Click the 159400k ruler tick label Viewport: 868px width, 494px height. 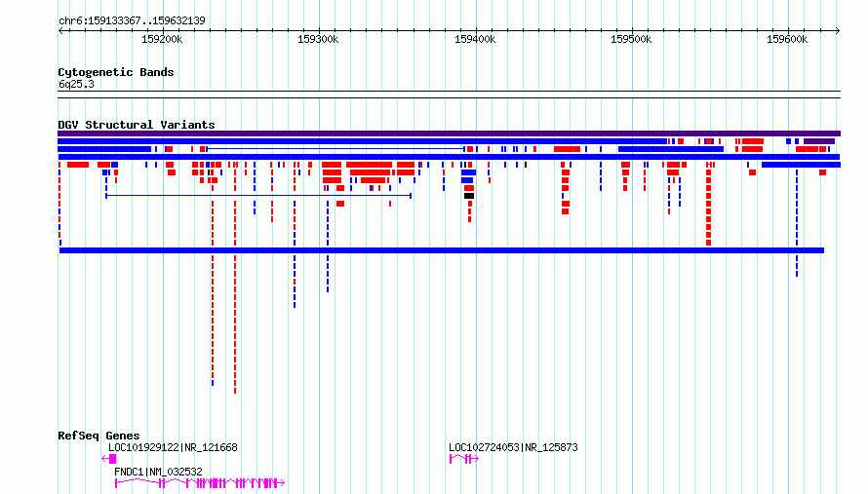[x=475, y=39]
